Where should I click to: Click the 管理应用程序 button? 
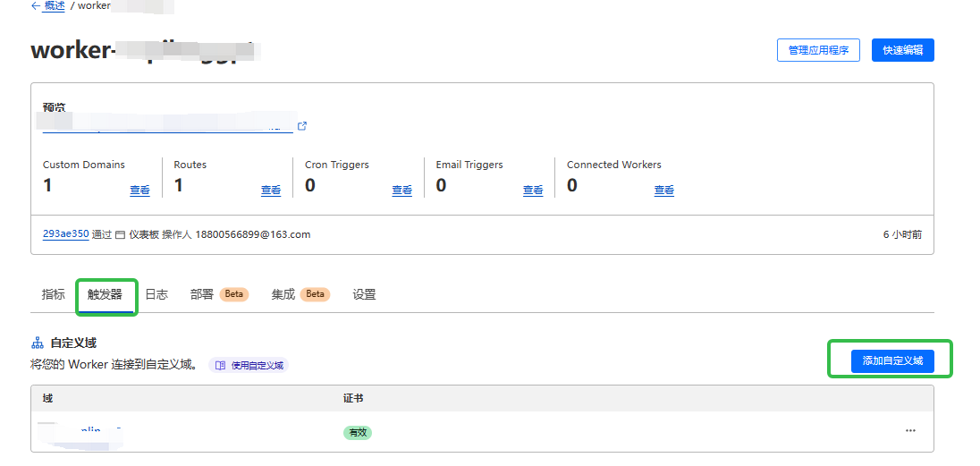818,50
